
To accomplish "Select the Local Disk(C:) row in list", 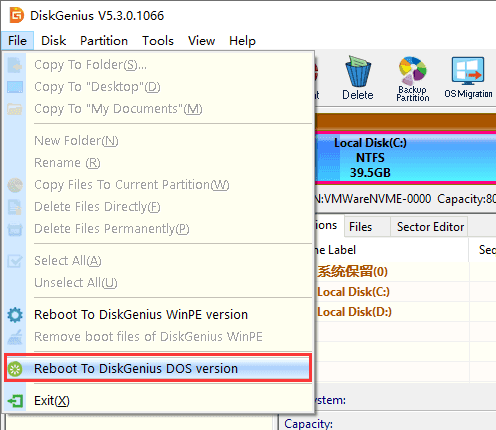I will point(406,292).
